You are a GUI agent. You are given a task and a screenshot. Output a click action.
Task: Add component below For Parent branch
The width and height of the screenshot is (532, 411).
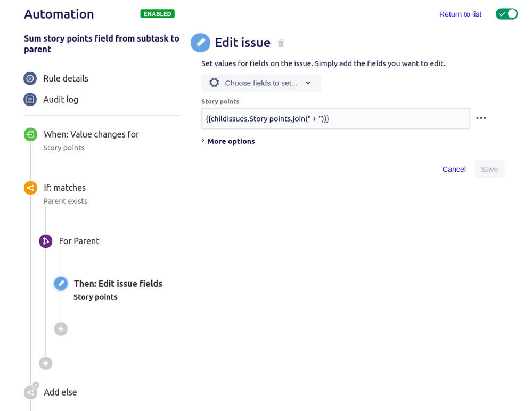click(x=46, y=364)
